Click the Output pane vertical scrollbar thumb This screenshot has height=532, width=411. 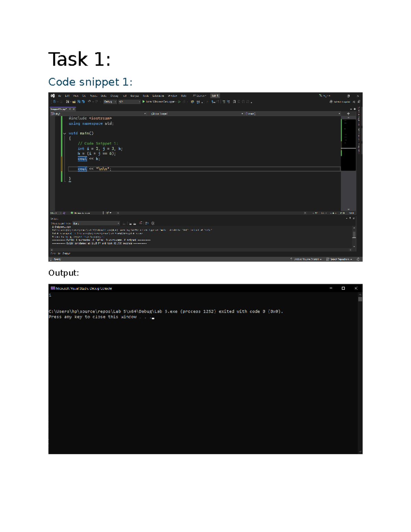point(354,235)
